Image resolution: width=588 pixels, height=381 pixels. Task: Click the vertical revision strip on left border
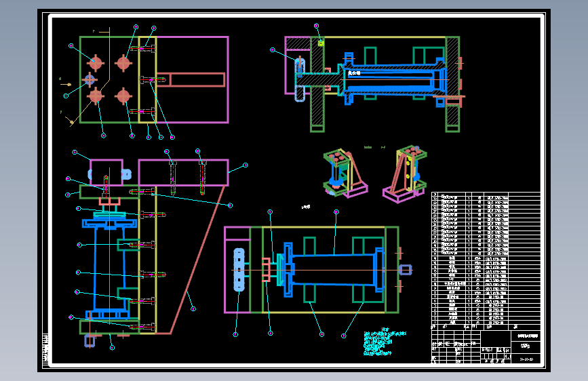coord(45,350)
